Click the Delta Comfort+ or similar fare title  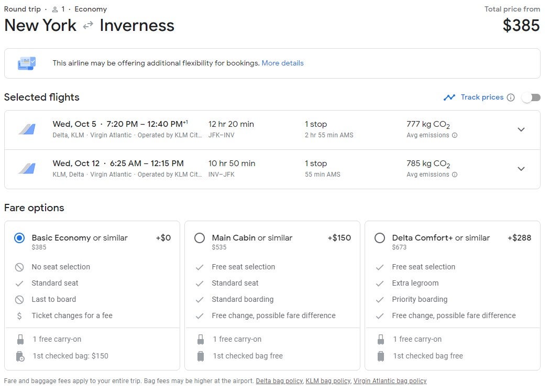click(x=441, y=238)
